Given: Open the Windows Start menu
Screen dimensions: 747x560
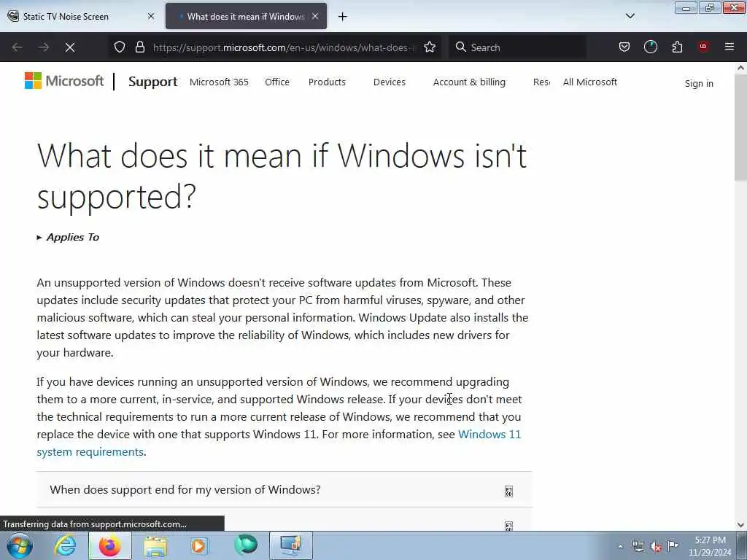Looking at the screenshot, I should (20, 545).
